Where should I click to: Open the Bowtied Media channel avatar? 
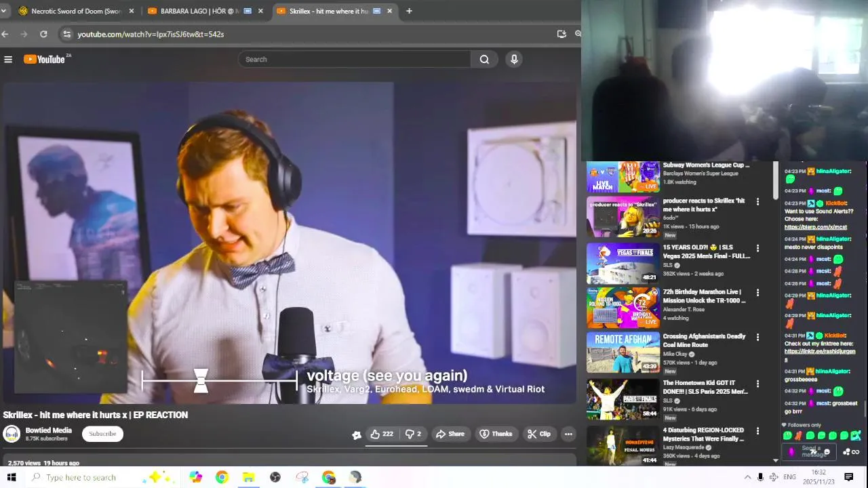12,434
